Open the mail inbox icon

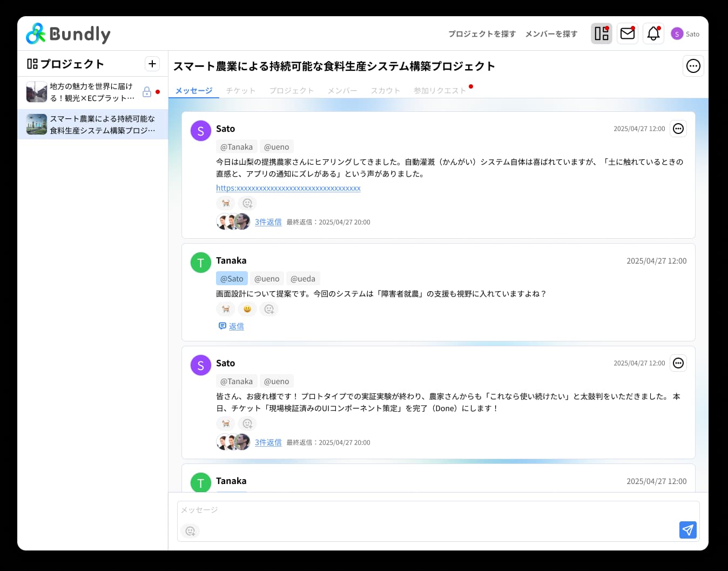pos(628,33)
